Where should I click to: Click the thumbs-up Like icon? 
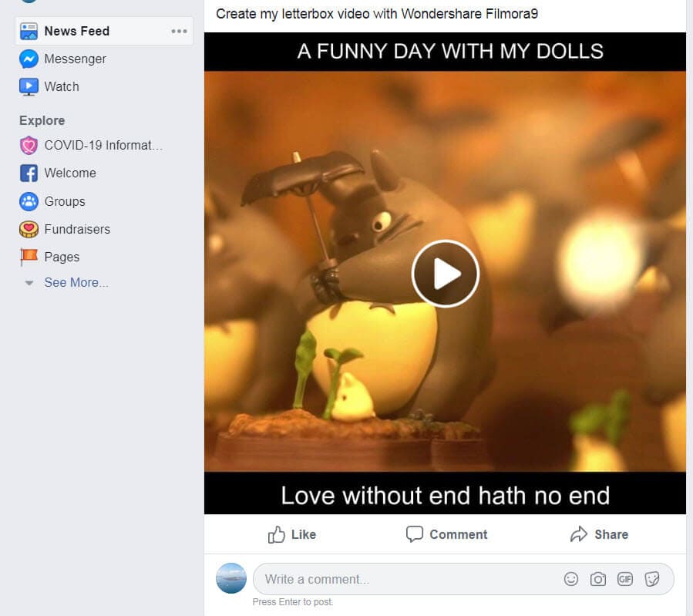click(276, 535)
